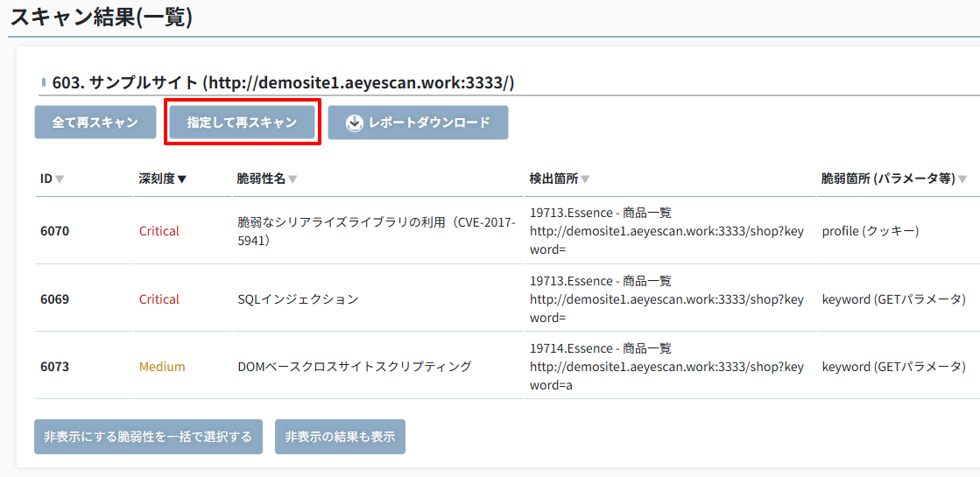Sort by ID column arrow
Viewport: 980px width, 477px height.
click(60, 179)
